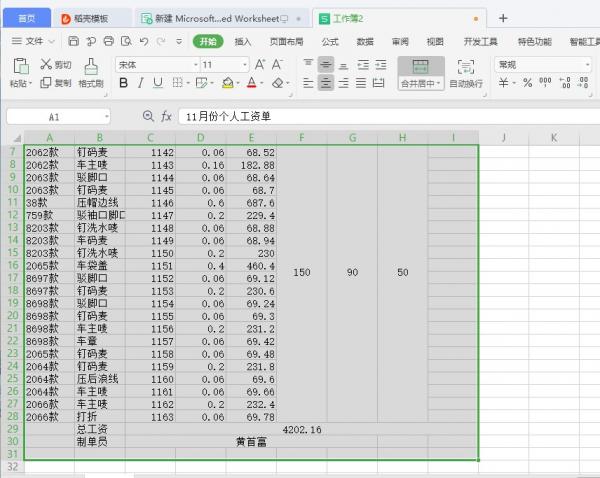The image size is (600, 478).
Task: Align text left
Action: (308, 83)
